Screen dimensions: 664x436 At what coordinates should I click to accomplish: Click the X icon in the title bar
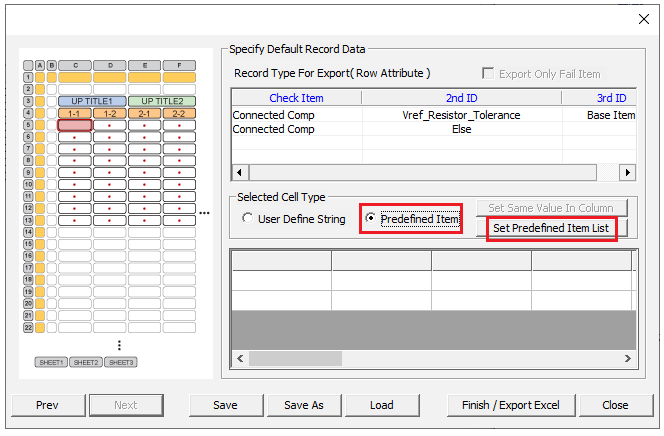[x=643, y=19]
